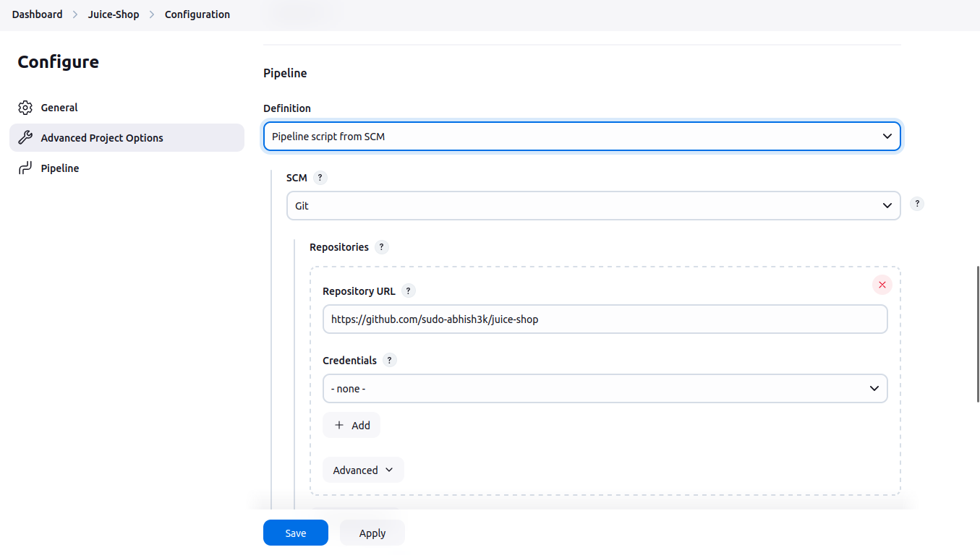Jump to Pipeline section in sidebar
The image size is (980, 555).
(x=60, y=168)
